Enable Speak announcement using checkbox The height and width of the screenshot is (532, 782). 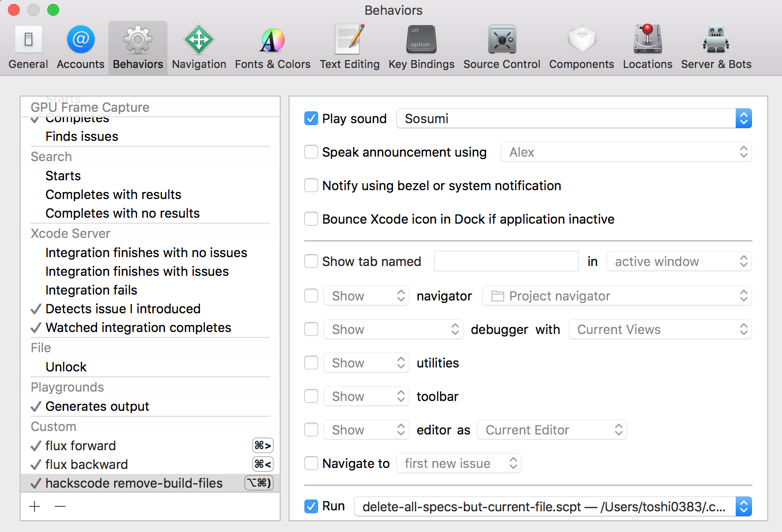pos(311,152)
